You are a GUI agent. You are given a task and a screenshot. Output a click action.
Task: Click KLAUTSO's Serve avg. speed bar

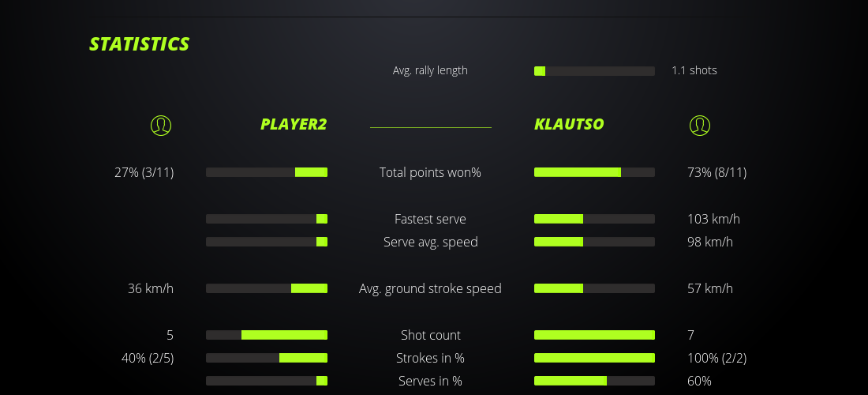[x=594, y=242]
